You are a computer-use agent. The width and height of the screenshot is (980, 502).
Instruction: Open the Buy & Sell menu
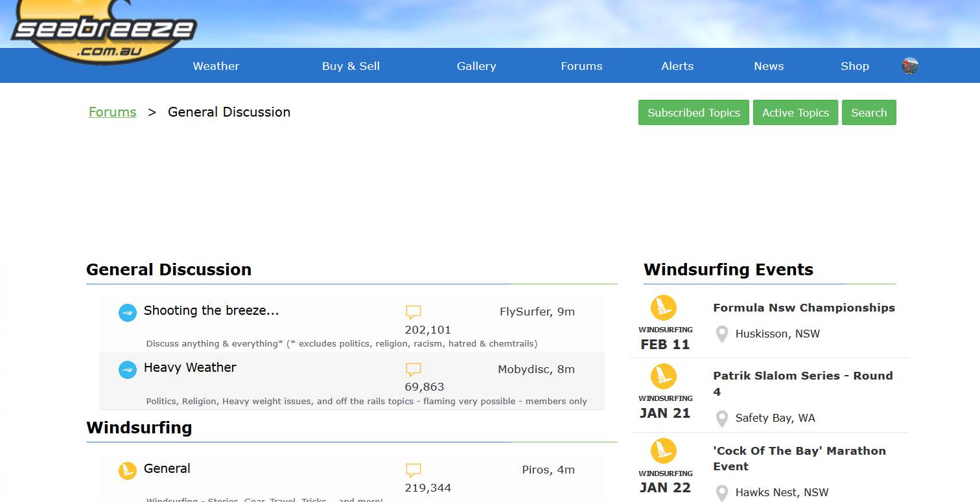click(x=351, y=66)
